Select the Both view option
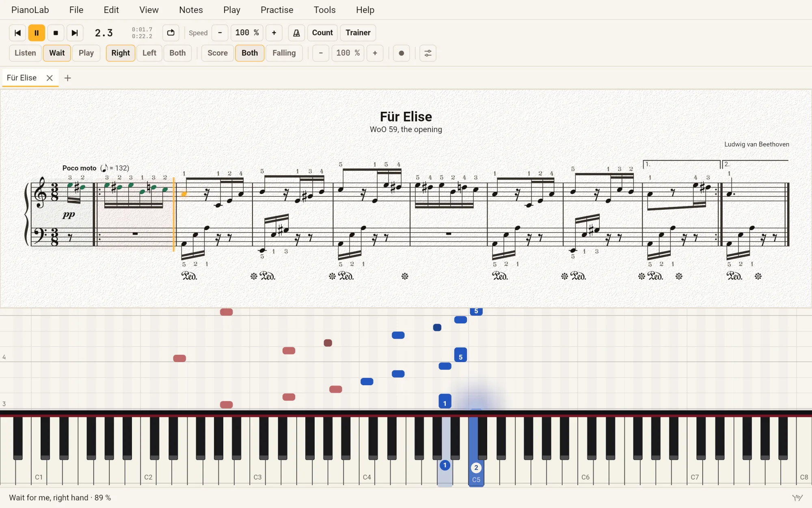This screenshot has width=812, height=508. tap(250, 53)
